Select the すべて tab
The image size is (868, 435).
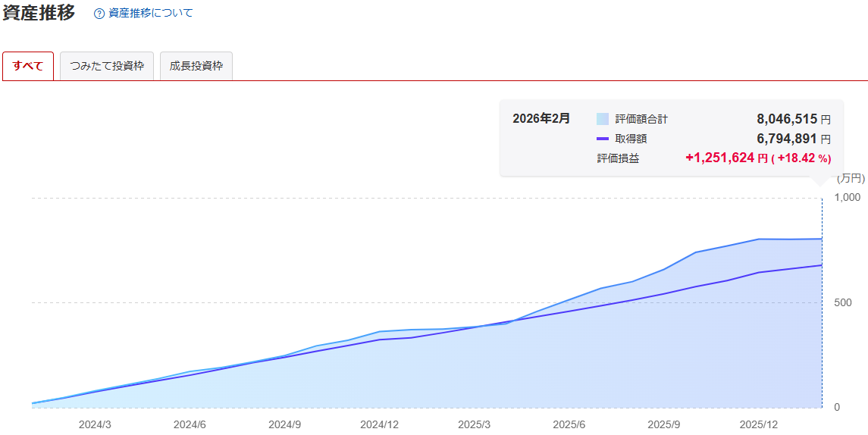coord(28,66)
